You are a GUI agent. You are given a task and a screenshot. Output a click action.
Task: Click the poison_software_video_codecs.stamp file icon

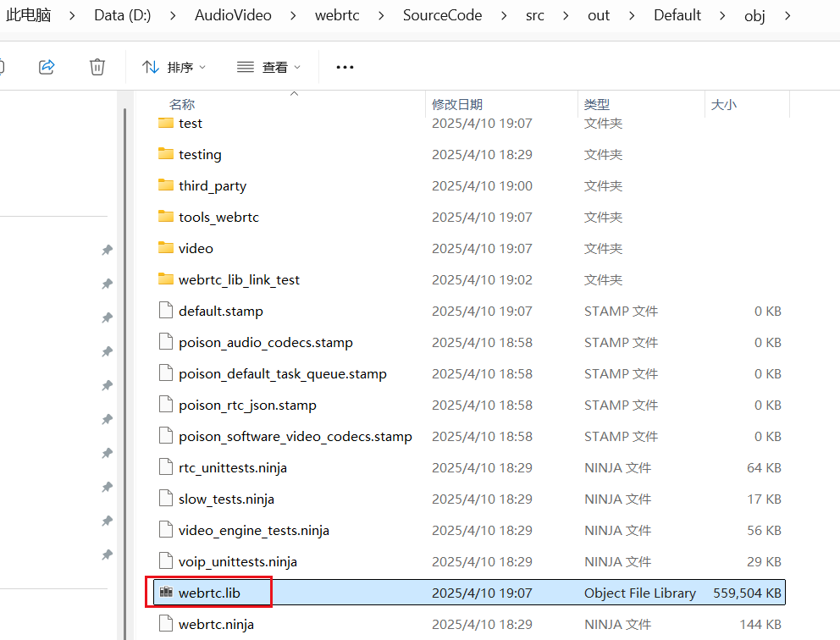click(166, 436)
